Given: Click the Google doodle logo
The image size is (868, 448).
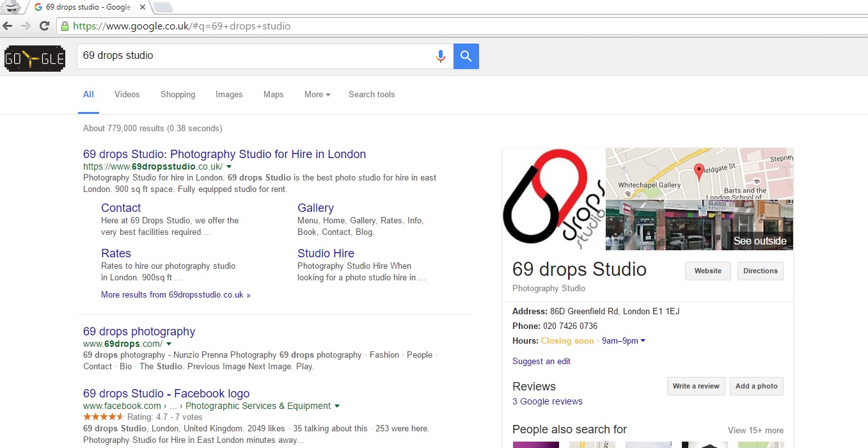Looking at the screenshot, I should click(35, 58).
